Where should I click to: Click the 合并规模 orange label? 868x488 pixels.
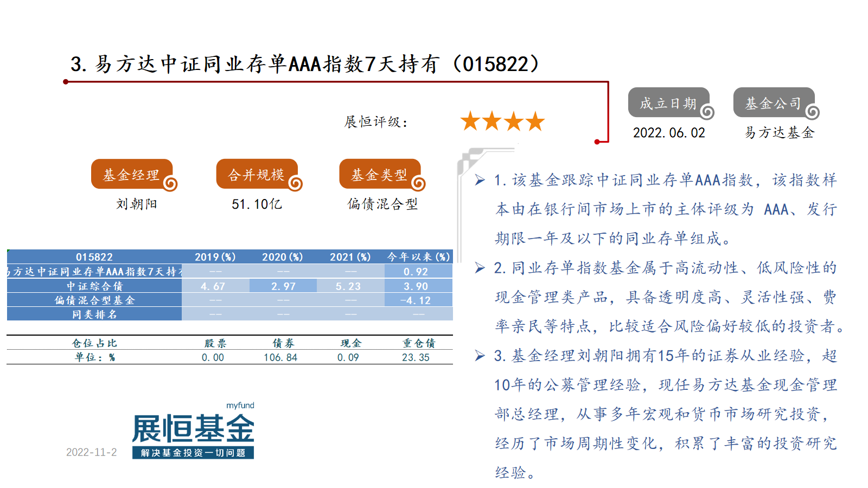click(x=257, y=174)
